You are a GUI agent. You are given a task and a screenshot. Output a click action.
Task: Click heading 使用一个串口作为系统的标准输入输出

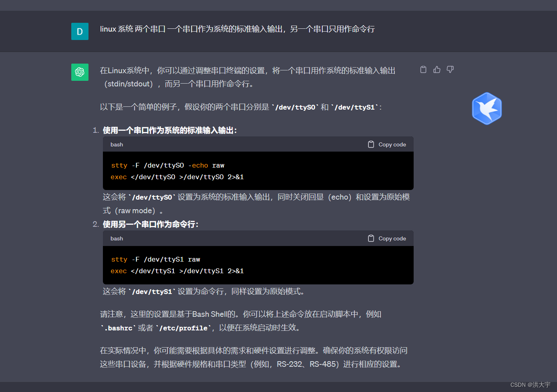point(170,130)
